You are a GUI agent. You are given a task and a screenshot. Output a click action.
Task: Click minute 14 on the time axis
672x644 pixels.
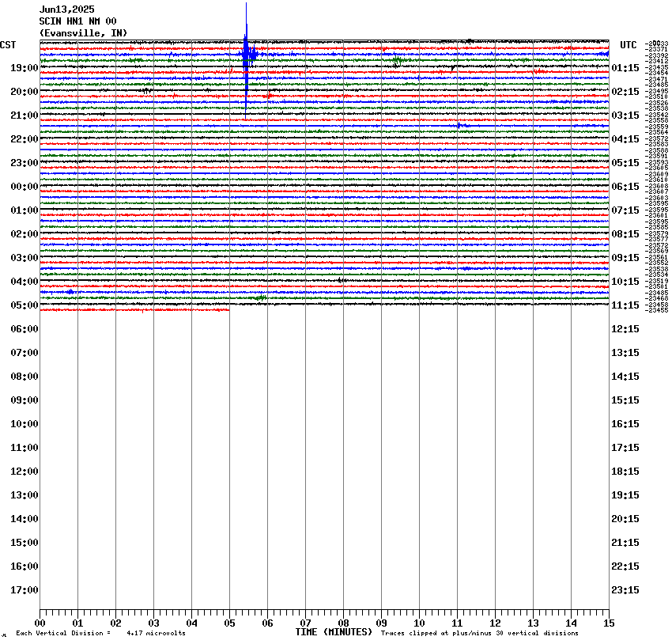point(571,623)
